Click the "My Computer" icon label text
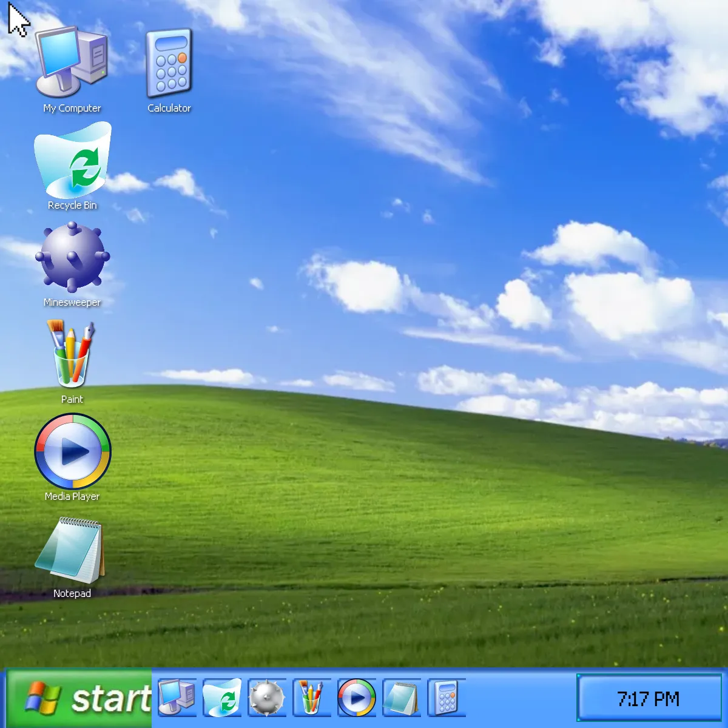The height and width of the screenshot is (728, 728). click(72, 109)
